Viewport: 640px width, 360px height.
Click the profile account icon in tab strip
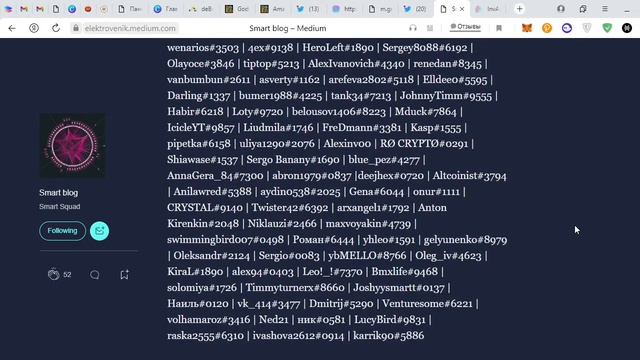561,9
